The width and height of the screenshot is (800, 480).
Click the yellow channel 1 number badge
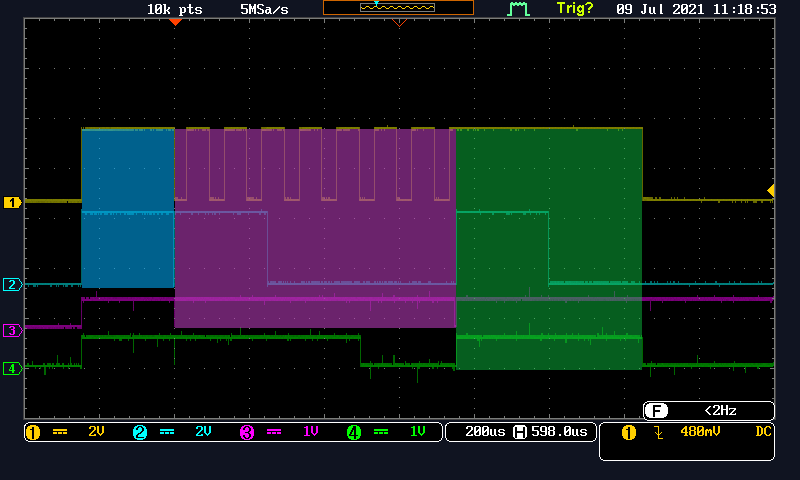[33, 432]
